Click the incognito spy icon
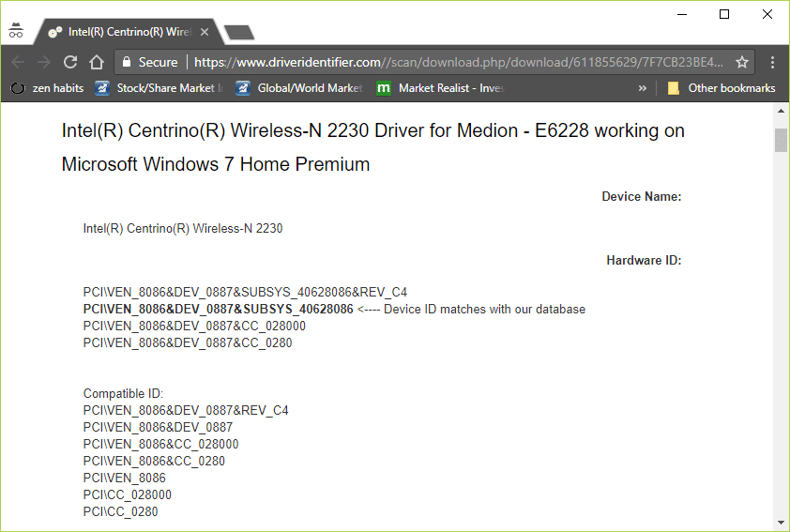This screenshot has height=532, width=790. [x=16, y=31]
